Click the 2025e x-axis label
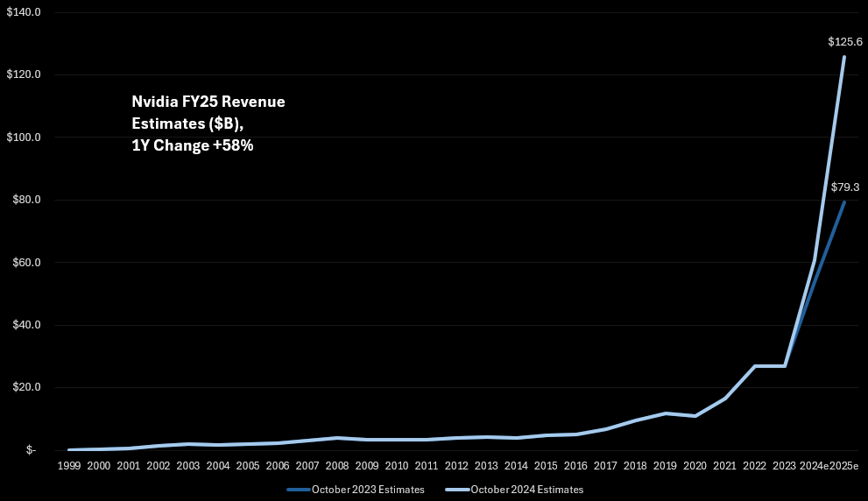Viewport: 868px width, 501px height. [x=843, y=466]
